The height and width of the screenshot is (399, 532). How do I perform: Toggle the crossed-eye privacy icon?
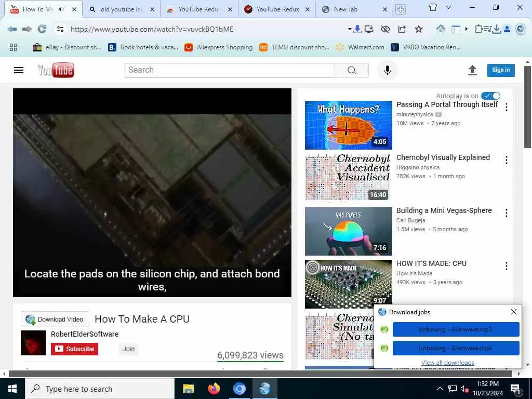[385, 29]
